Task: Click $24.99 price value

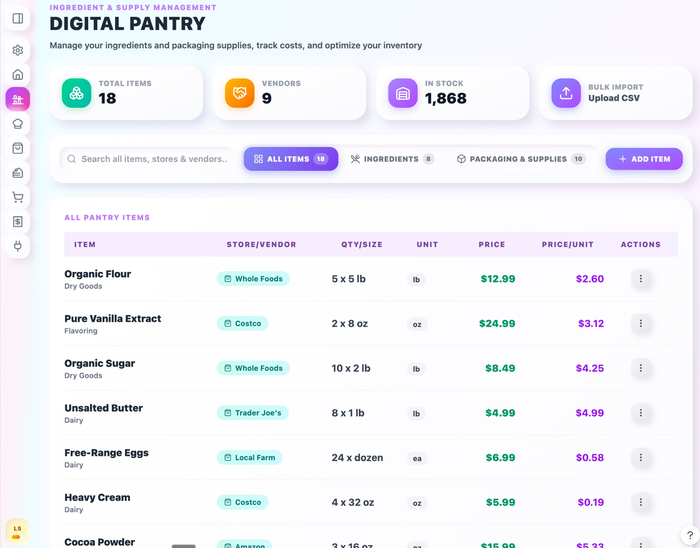Action: pos(497,324)
